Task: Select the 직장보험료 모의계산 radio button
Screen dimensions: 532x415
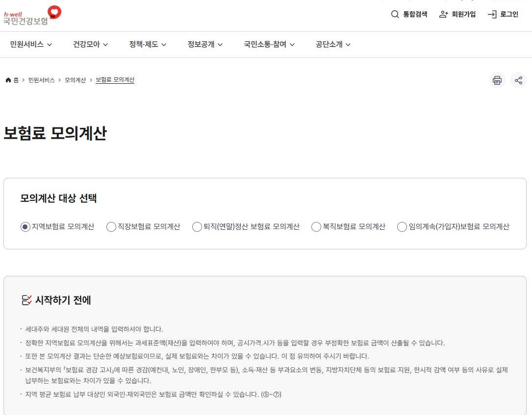Action: (111, 226)
